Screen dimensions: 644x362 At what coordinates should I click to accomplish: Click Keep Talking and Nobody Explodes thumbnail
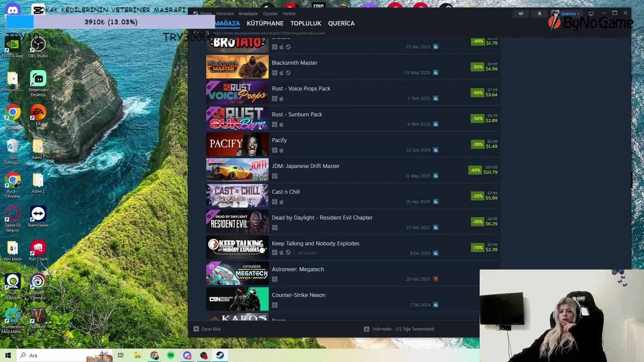[x=237, y=247]
